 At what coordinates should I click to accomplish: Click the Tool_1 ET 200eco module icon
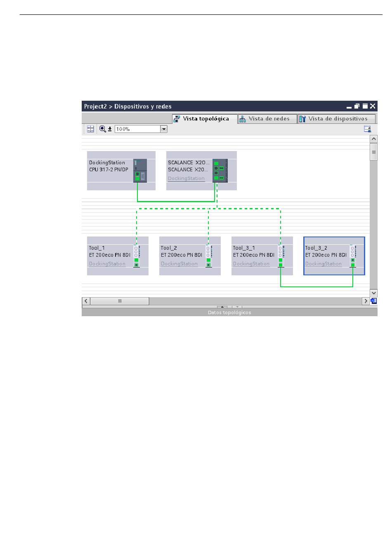137,256
